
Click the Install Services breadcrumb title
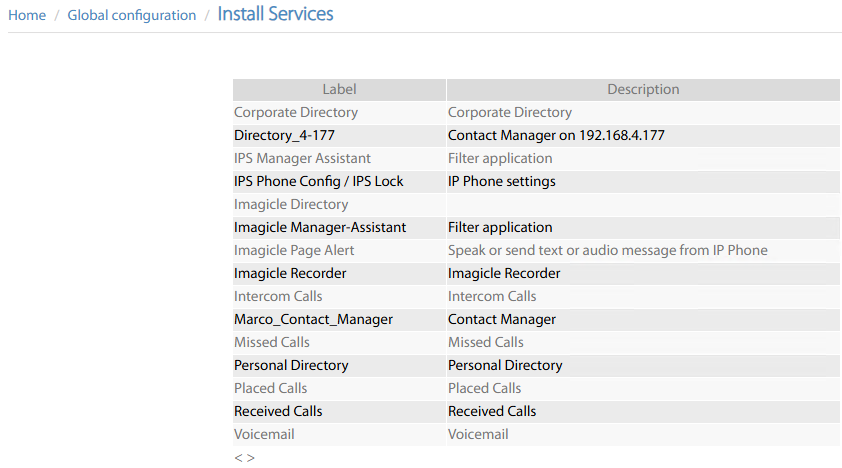click(x=275, y=14)
